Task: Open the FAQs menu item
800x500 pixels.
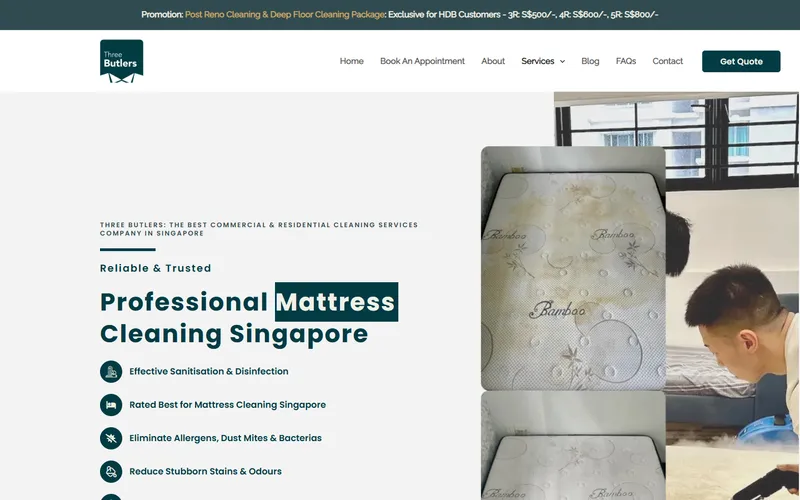Action: coord(626,61)
